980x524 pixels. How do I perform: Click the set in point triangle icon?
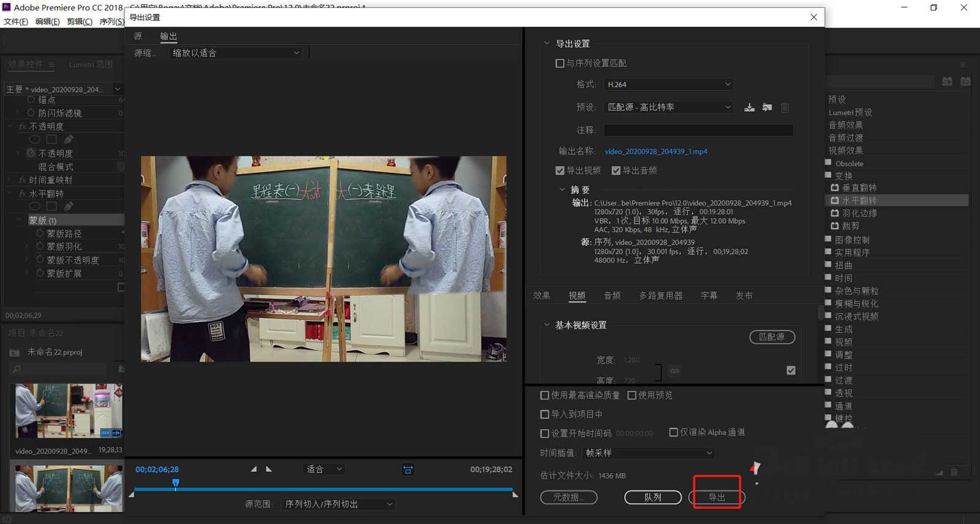click(254, 469)
